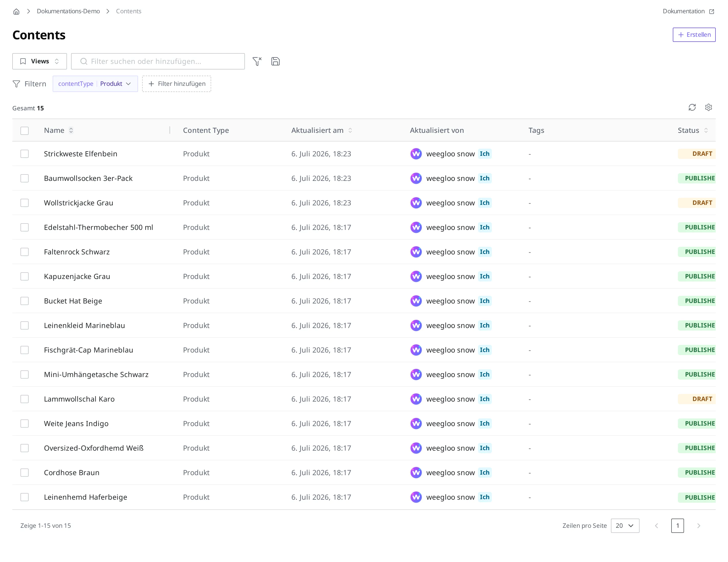The width and height of the screenshot is (728, 562).
Task: Sort by Status column arrows
Action: [706, 130]
